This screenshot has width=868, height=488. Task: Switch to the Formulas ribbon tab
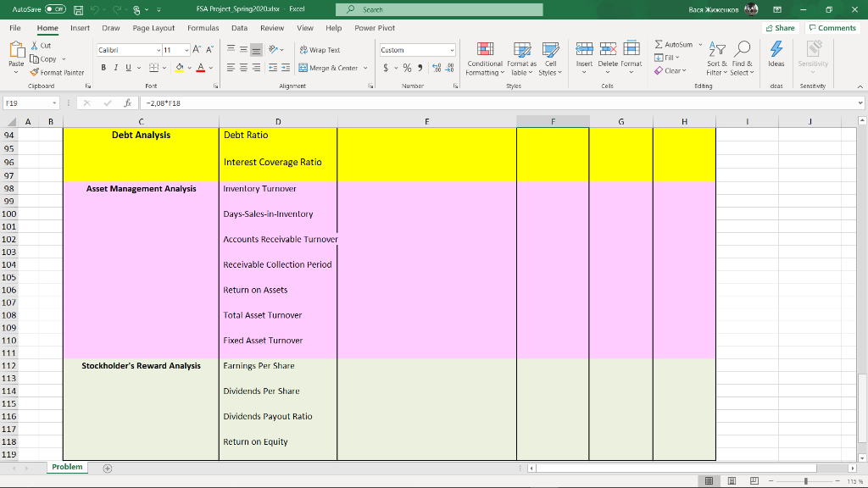click(x=203, y=27)
